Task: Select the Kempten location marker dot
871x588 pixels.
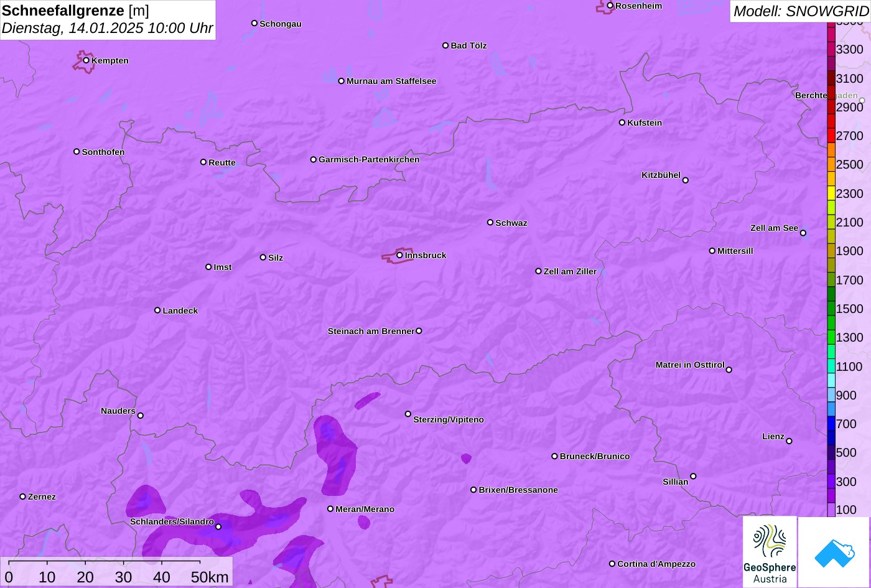Action: click(86, 60)
